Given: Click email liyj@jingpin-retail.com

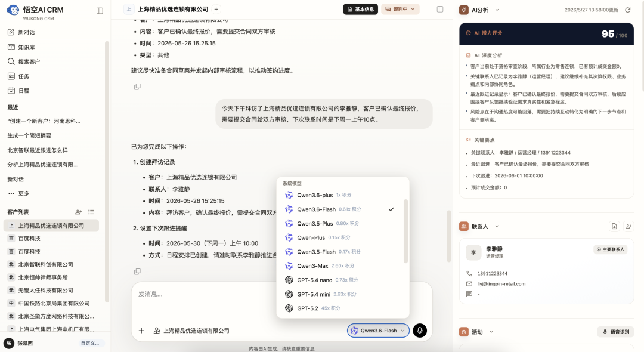Looking at the screenshot, I should [x=501, y=284].
